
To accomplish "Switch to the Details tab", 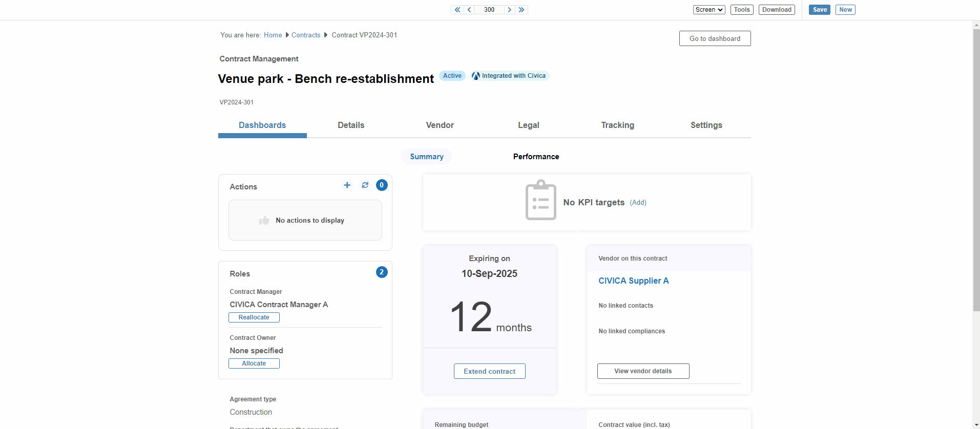I will [351, 125].
